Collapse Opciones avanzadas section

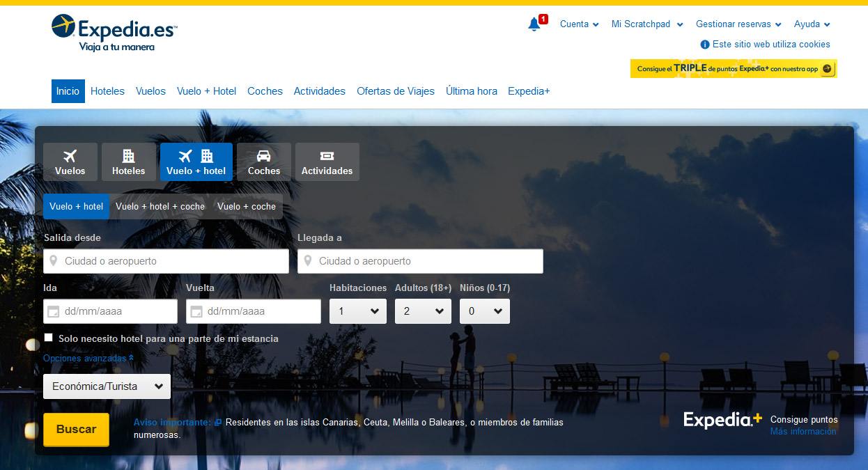(88, 359)
